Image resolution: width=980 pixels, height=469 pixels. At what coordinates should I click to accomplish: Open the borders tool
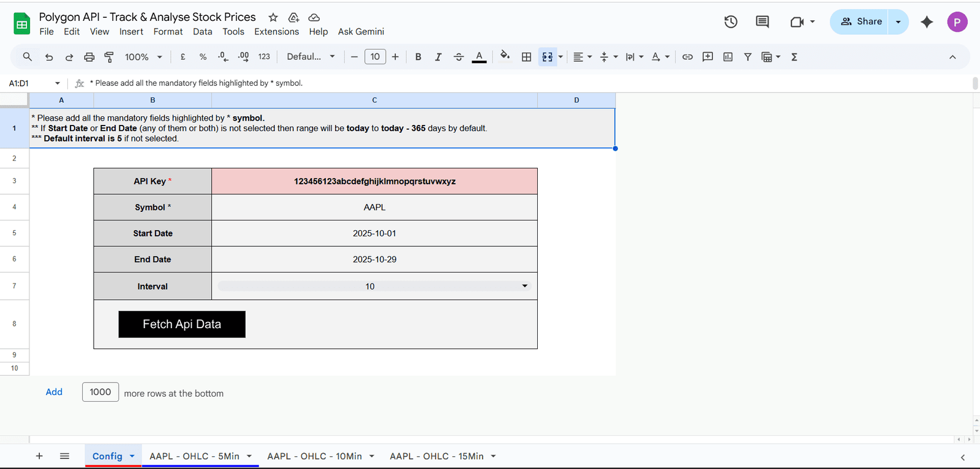coord(526,57)
